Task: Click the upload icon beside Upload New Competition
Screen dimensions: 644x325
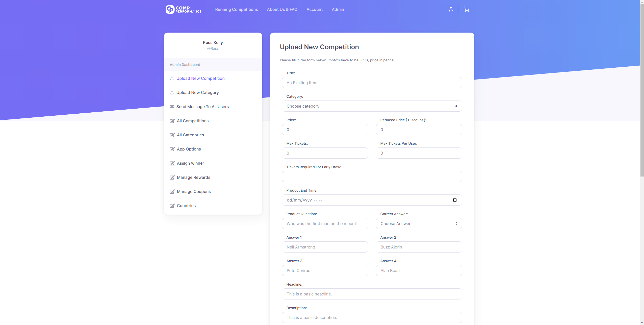Action: [x=172, y=78]
